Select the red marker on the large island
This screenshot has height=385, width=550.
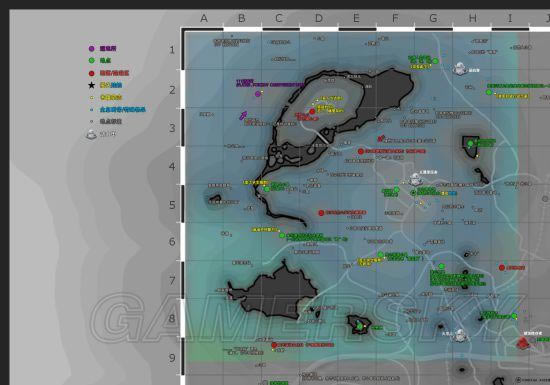pyautogui.click(x=312, y=112)
